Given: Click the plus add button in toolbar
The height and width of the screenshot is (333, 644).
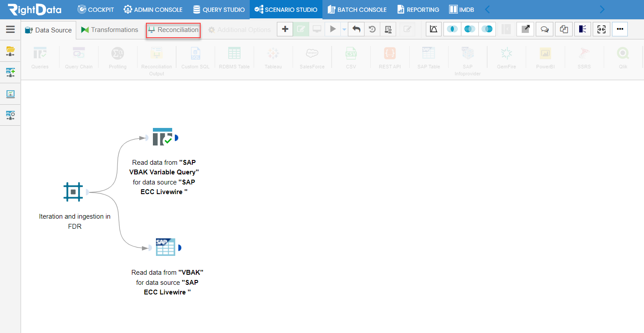Looking at the screenshot, I should [285, 29].
